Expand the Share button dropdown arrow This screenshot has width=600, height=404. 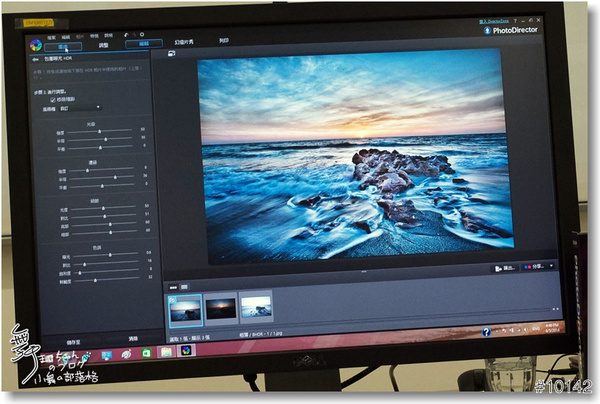click(x=551, y=266)
